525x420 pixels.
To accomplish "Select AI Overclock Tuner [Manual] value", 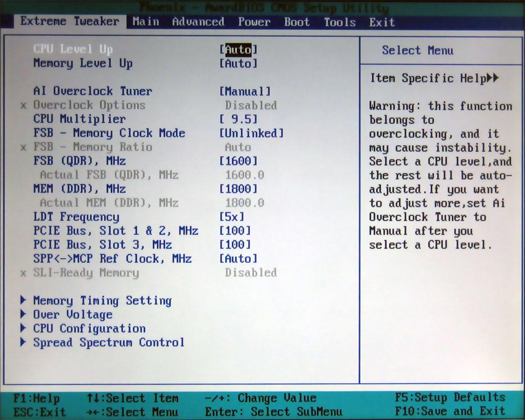I will point(245,91).
